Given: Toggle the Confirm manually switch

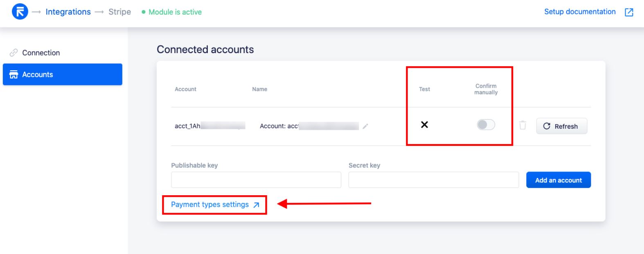Looking at the screenshot, I should (x=486, y=125).
